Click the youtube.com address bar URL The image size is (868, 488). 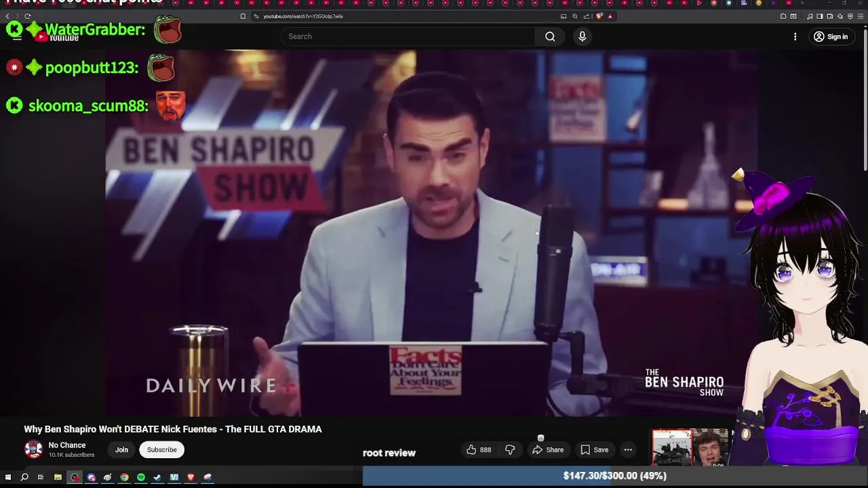point(302,16)
